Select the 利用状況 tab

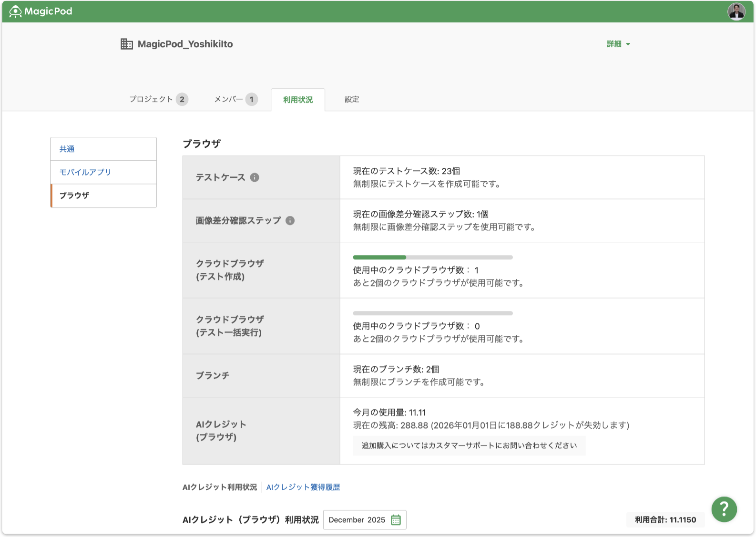click(x=298, y=100)
